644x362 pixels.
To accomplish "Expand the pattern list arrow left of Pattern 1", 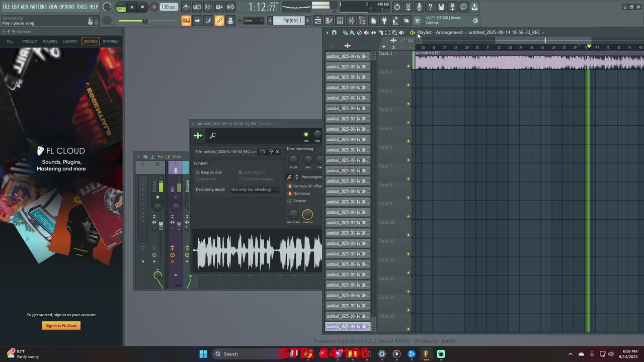I will click(270, 21).
